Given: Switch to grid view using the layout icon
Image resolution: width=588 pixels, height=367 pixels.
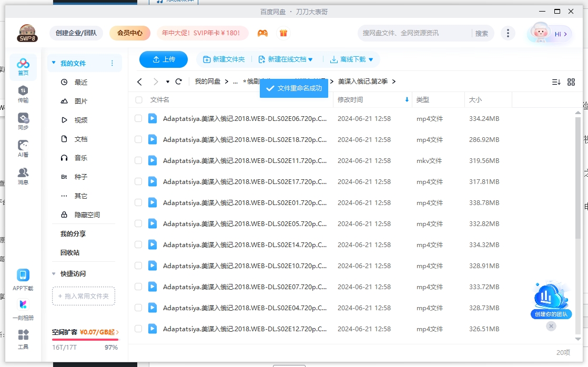Looking at the screenshot, I should pos(571,82).
